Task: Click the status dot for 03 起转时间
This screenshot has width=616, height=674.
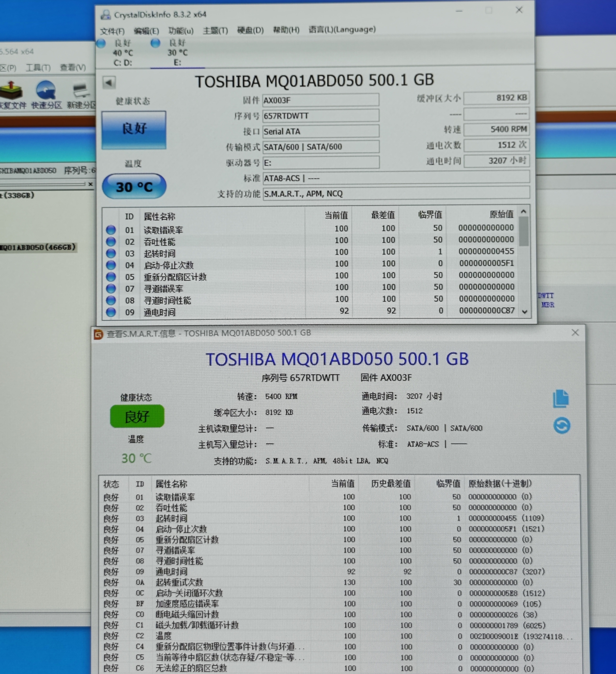Action: coord(111,253)
